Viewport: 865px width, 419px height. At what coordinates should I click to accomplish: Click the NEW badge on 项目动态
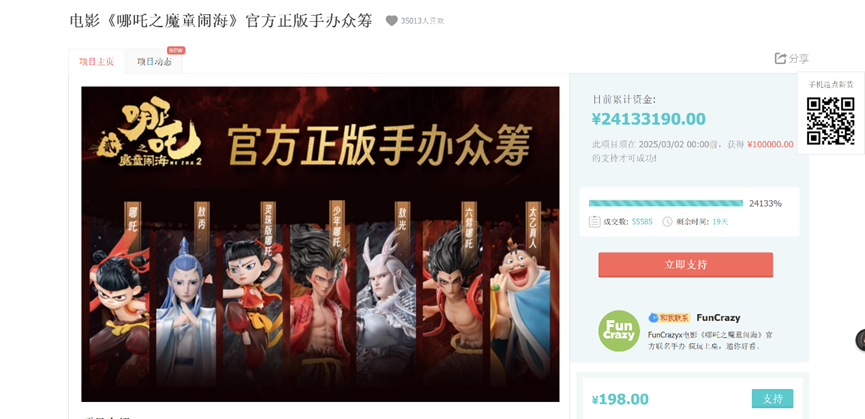(x=176, y=50)
